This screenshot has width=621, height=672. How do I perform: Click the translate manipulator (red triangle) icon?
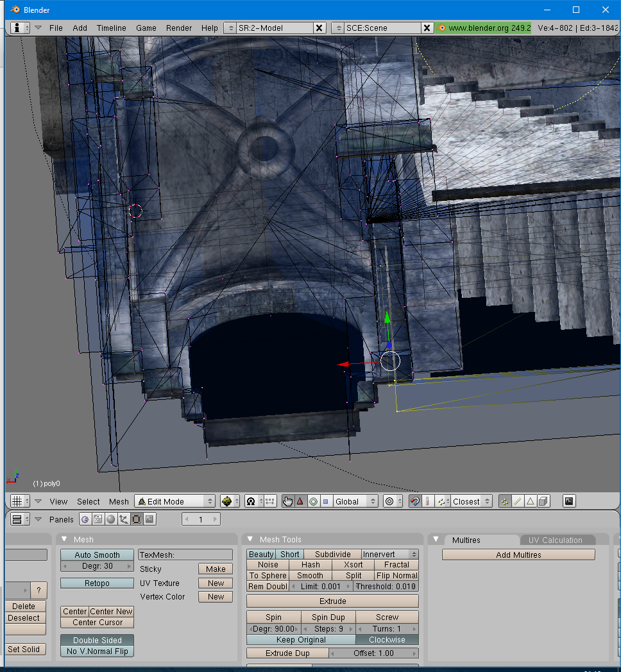point(300,501)
